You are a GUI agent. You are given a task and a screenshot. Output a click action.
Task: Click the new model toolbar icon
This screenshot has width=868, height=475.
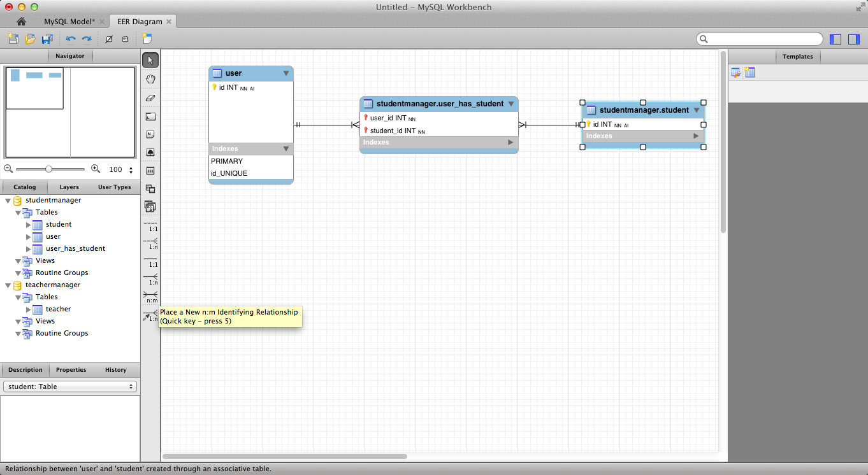(x=13, y=39)
